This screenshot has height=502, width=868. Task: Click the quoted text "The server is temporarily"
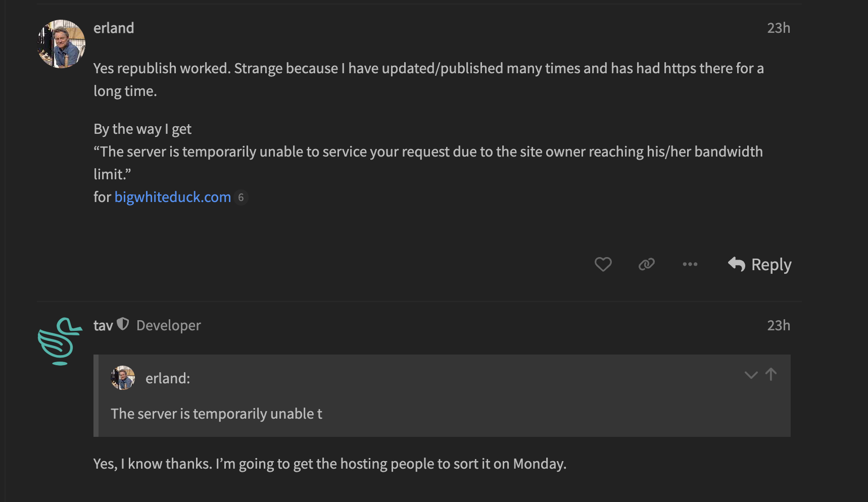coord(216,414)
